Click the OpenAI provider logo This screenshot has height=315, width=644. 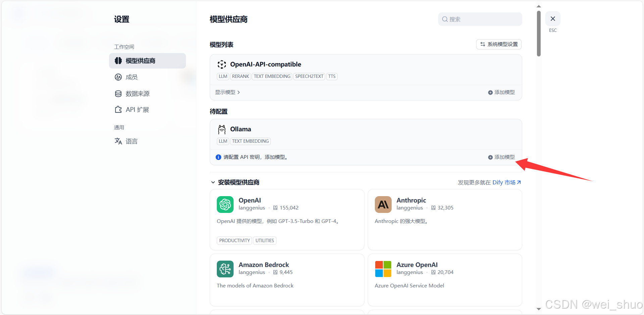coord(225,204)
